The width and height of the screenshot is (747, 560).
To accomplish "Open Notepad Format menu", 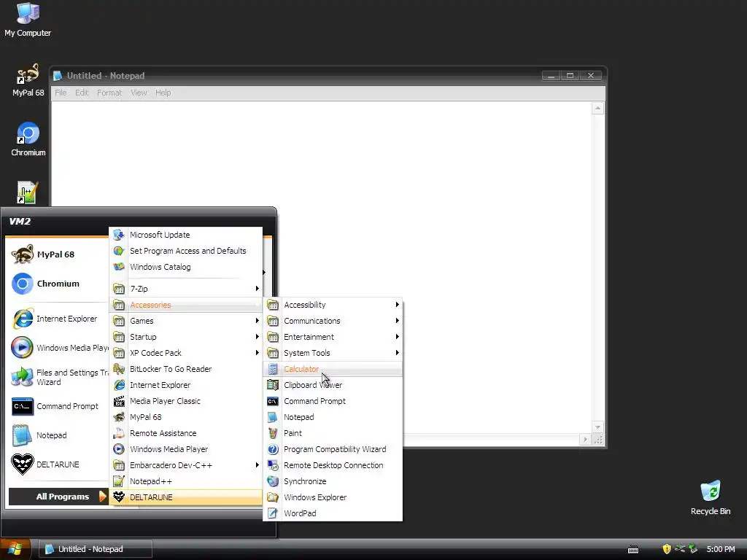I will [x=109, y=93].
